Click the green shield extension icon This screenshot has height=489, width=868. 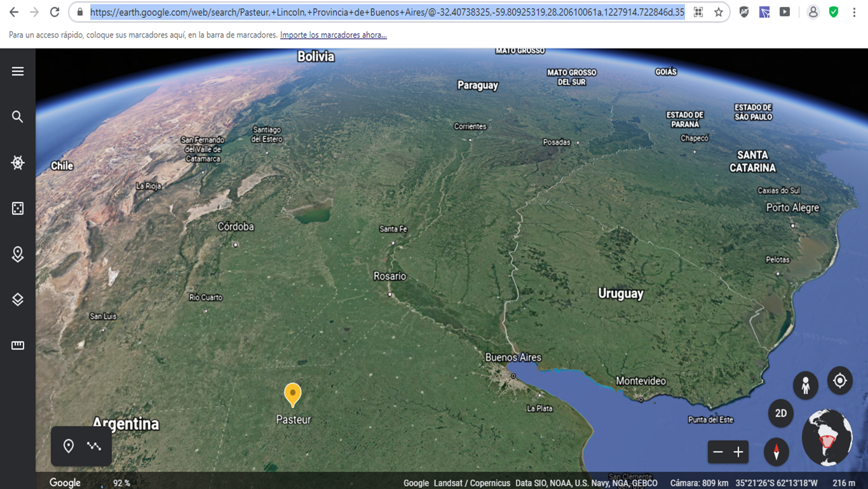click(x=834, y=12)
